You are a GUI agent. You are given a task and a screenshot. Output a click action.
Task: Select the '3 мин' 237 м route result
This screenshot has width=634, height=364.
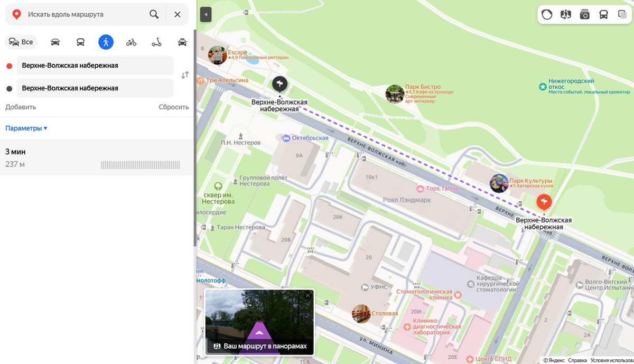point(97,158)
